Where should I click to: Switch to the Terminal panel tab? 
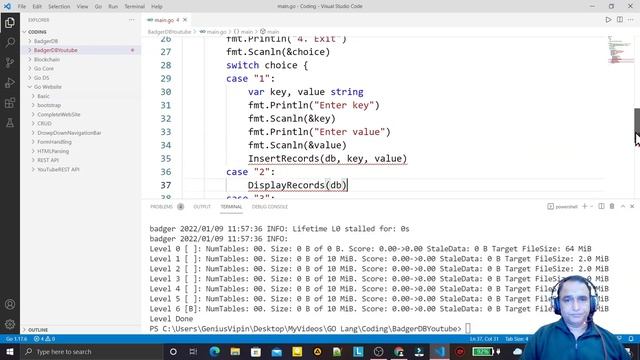(x=231, y=207)
